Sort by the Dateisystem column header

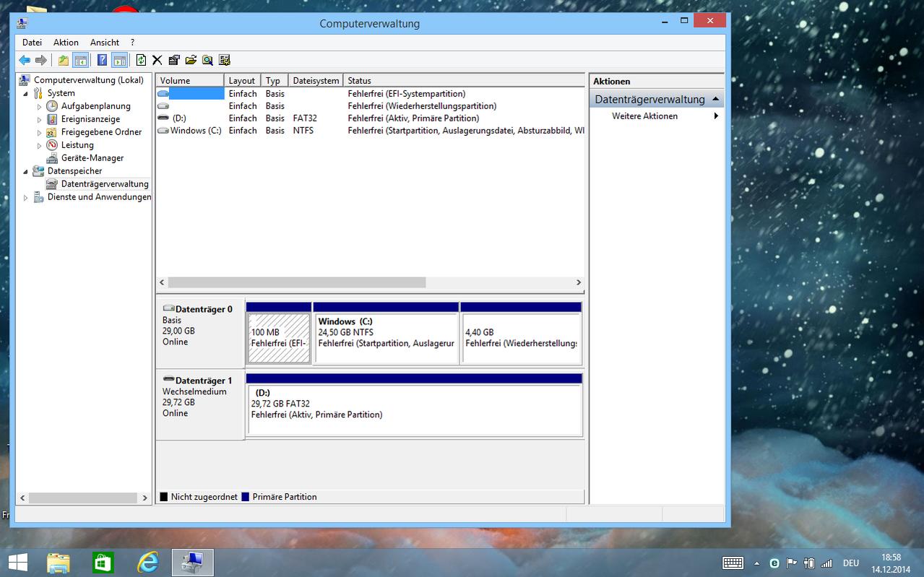[316, 81]
